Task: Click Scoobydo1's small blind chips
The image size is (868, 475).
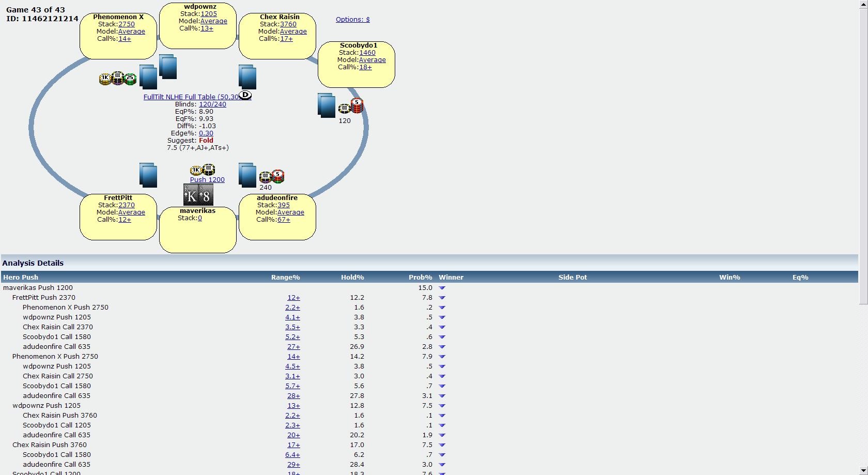Action: click(x=351, y=106)
